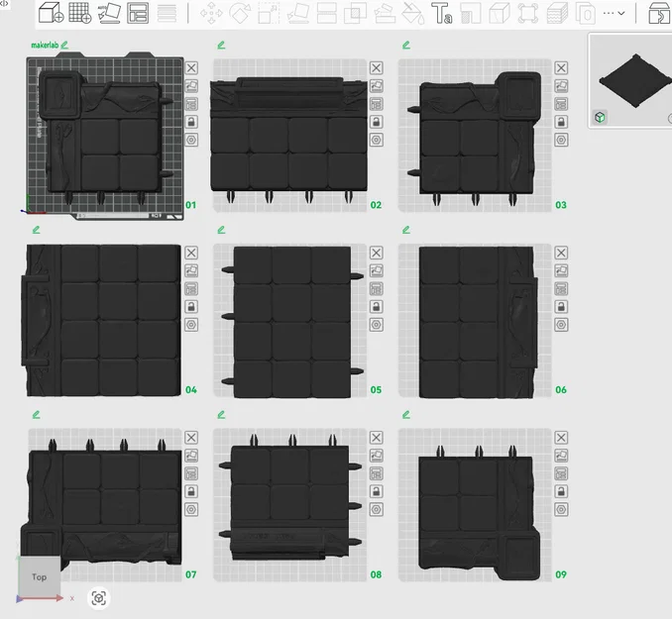Edit the makerlab plate name
The width and height of the screenshot is (672, 619).
coord(64,45)
